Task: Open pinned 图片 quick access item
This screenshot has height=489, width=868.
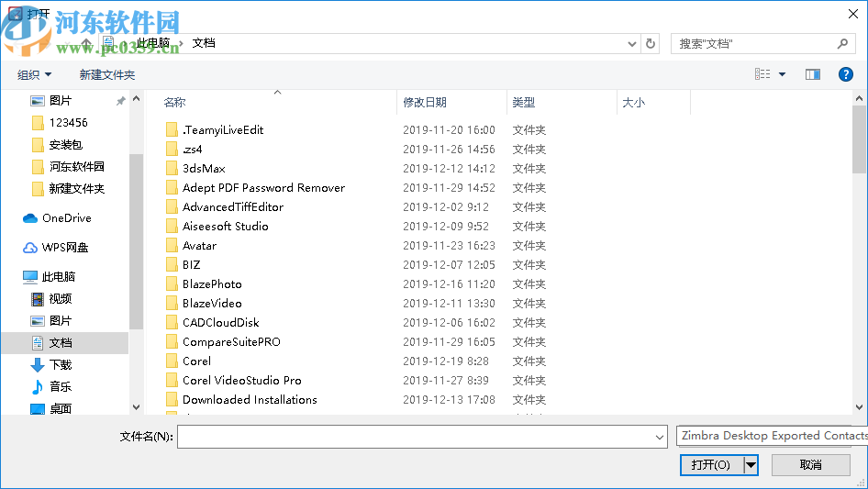Action: [51, 101]
